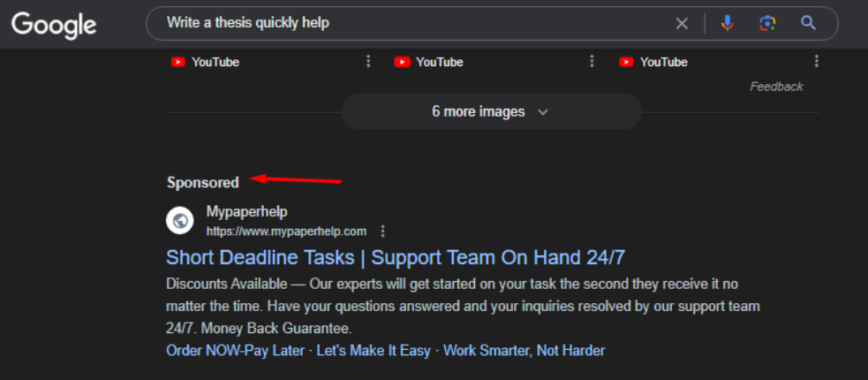The height and width of the screenshot is (380, 868).
Task: Click the middle YouTube source label
Action: coord(439,62)
